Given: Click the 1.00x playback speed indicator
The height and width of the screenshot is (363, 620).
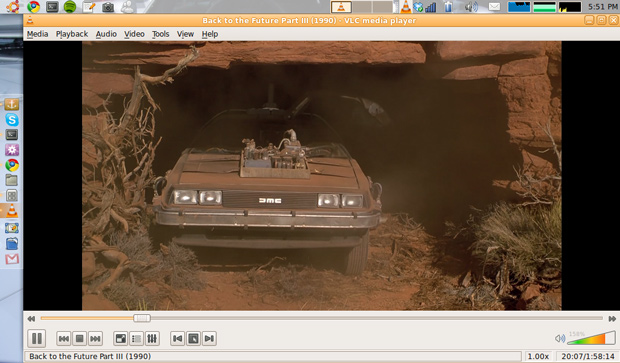Looking at the screenshot, I should [x=539, y=356].
